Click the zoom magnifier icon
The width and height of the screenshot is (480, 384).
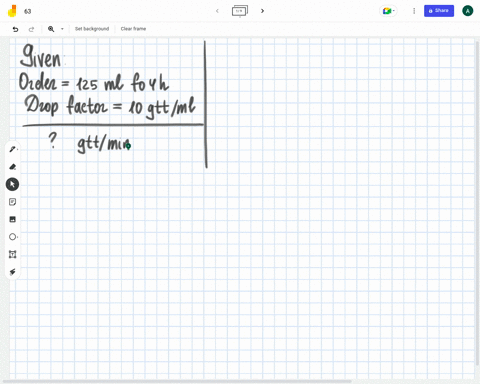[51, 29]
